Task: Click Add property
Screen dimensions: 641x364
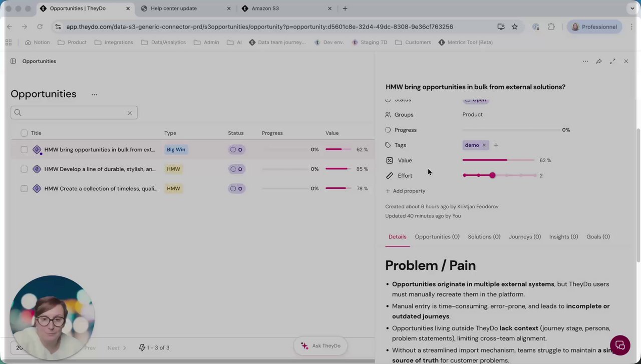Action: 405,191
